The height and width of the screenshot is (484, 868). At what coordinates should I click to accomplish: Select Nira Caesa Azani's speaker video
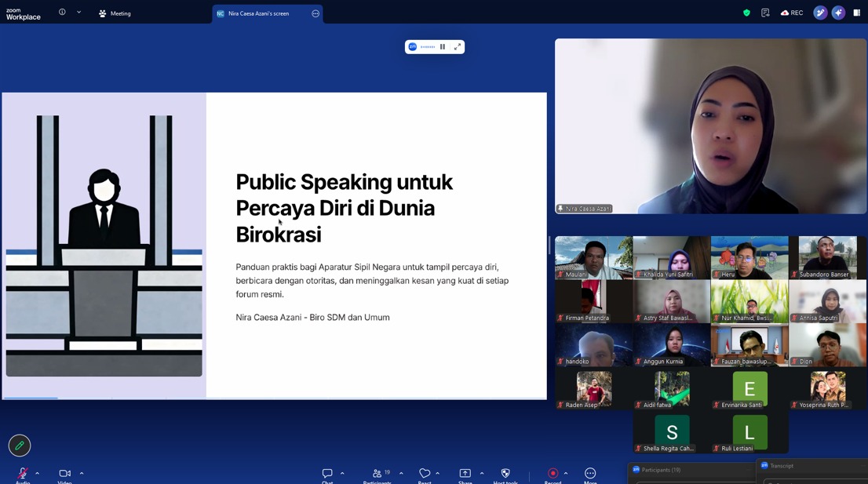tap(711, 126)
